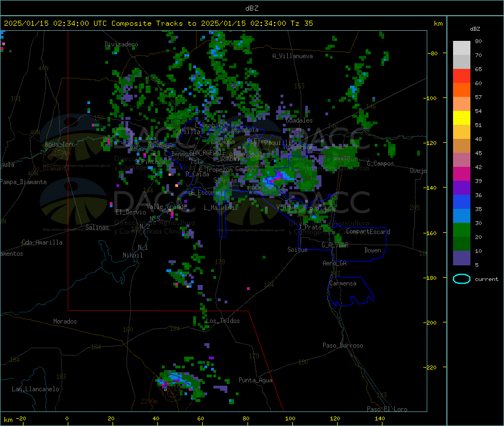Screen dimensions: 504x426
Task: Click the El_Desvio map label
Action: click(130, 212)
